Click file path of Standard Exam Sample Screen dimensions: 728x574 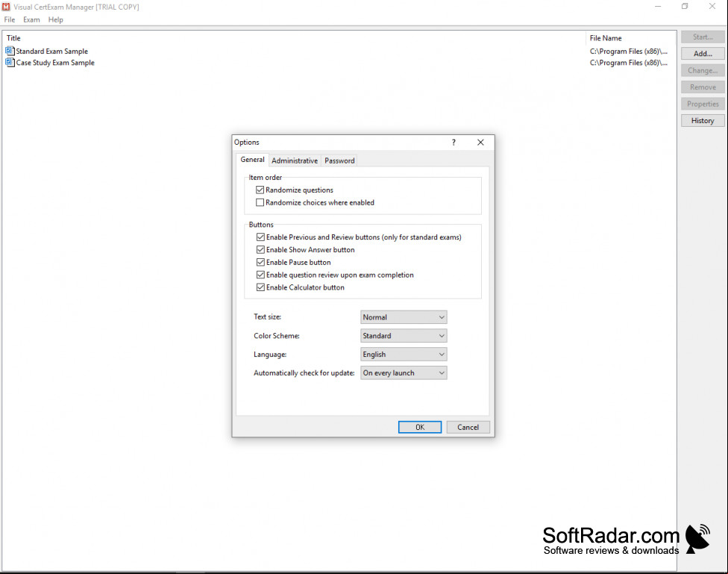pos(629,51)
